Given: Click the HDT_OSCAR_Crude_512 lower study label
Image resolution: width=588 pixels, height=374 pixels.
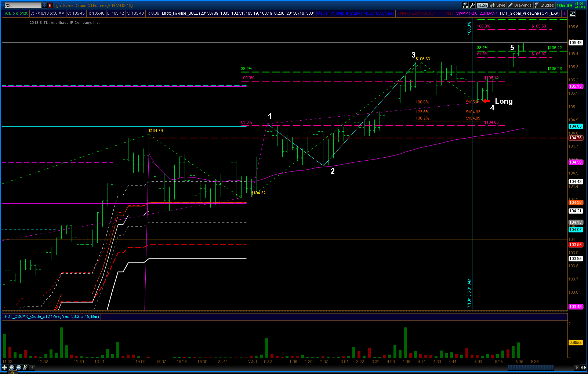Looking at the screenshot, I should [x=52, y=316].
